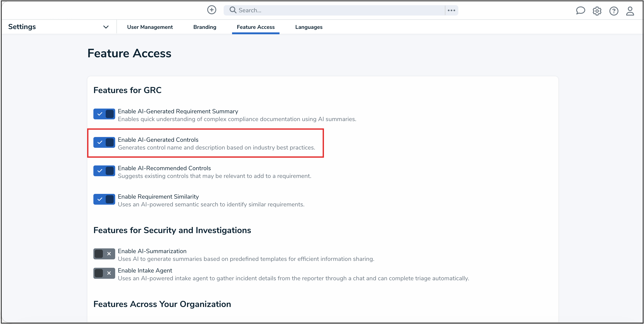Click the plus create-new icon
Viewport: 644px width, 324px height.
pyautogui.click(x=212, y=10)
